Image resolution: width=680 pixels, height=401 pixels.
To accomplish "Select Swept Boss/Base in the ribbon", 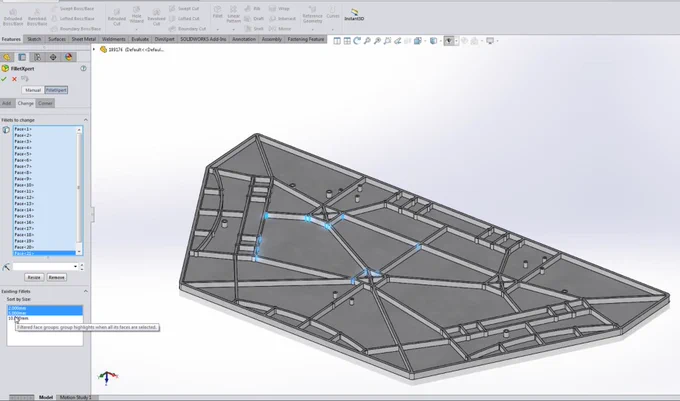I will point(73,9).
